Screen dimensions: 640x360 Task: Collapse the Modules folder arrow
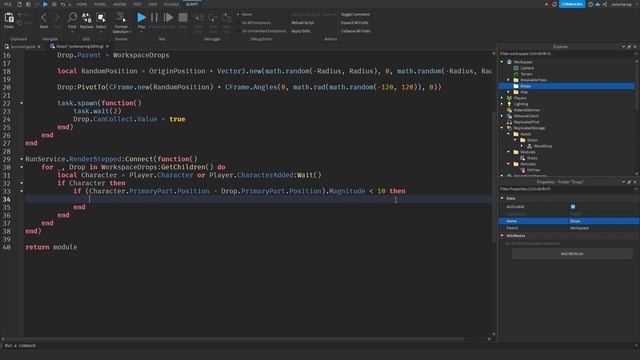tap(509, 152)
